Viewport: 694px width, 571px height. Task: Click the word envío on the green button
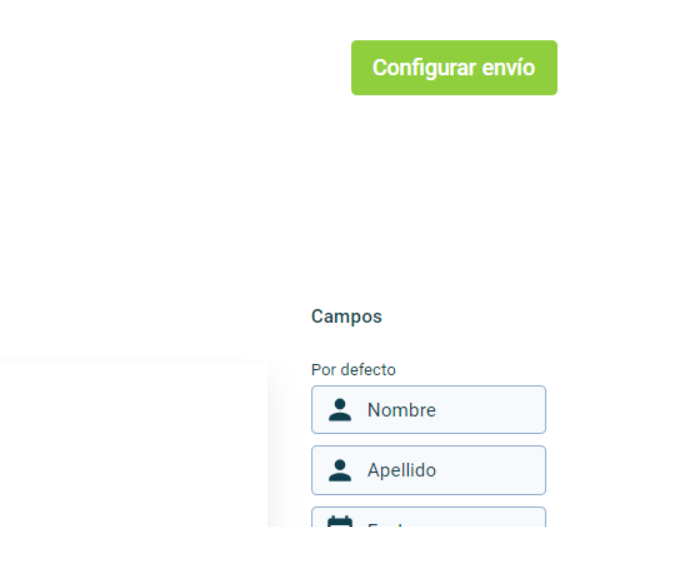click(x=508, y=68)
